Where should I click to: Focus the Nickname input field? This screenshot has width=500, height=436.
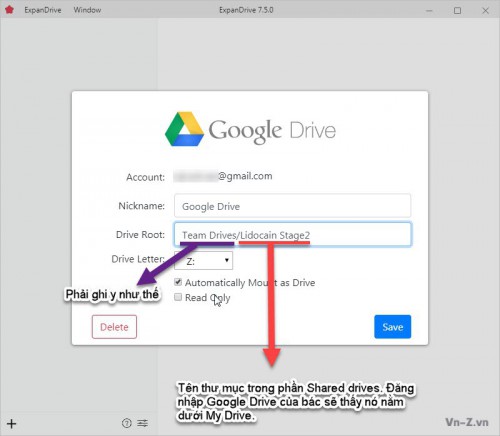pos(292,206)
